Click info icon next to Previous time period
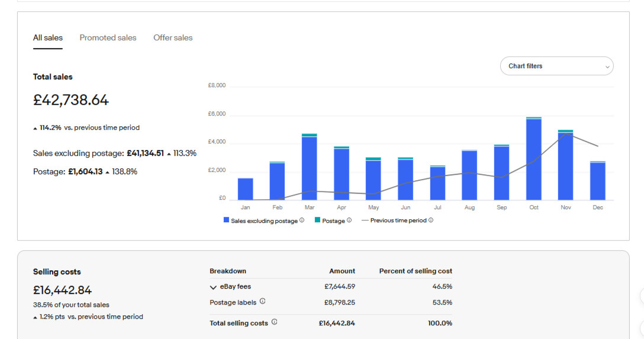Viewport: 644px width, 339px height. coord(431,220)
